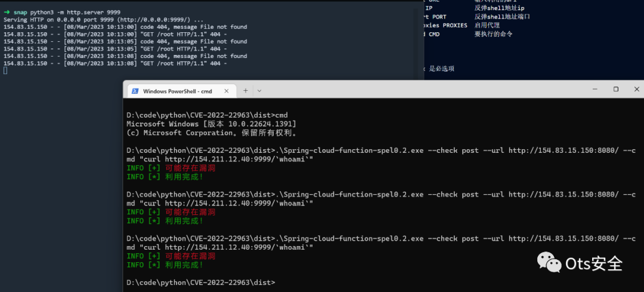Click the 10:13:08 'code 404, message File not found' line
644x292 pixels.
click(125, 56)
